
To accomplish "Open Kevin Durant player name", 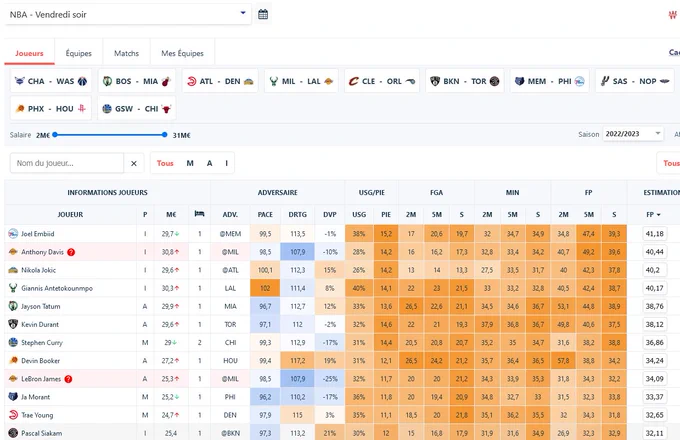I will click(40, 324).
